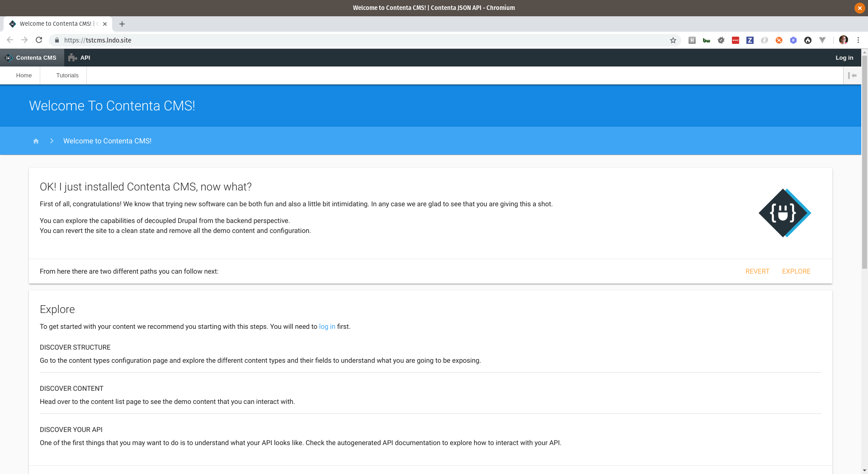Viewport: 868px width, 474px height.
Task: Click the 'Explore' section heading
Action: [x=57, y=309]
